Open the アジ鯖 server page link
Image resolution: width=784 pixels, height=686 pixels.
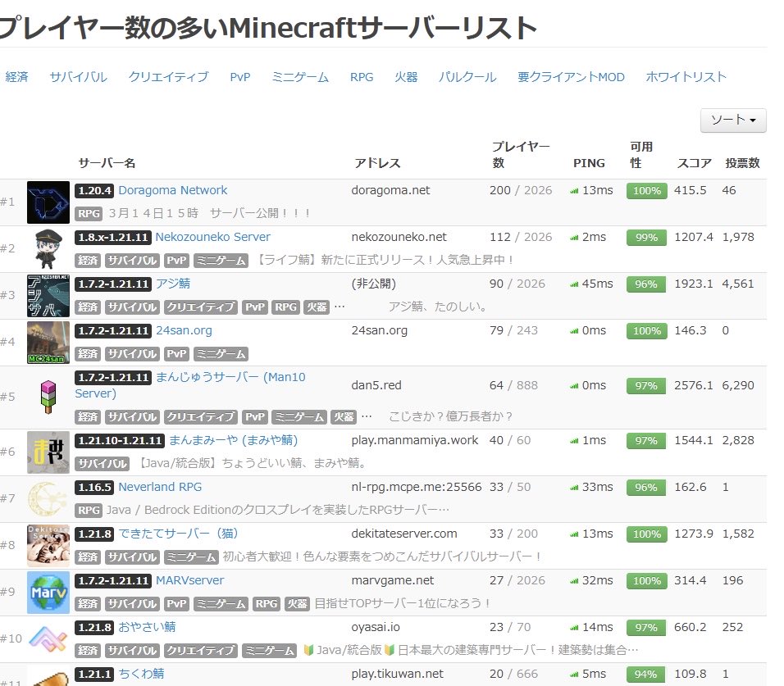click(x=173, y=284)
